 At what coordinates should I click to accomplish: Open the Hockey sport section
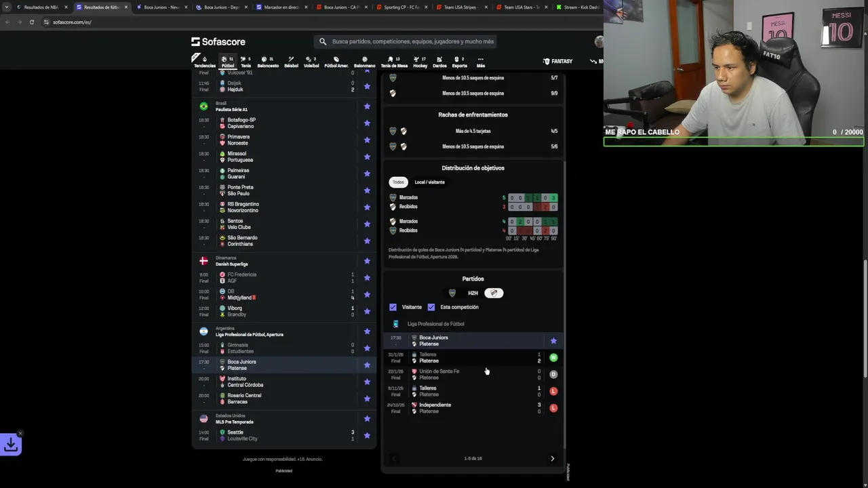tap(420, 62)
